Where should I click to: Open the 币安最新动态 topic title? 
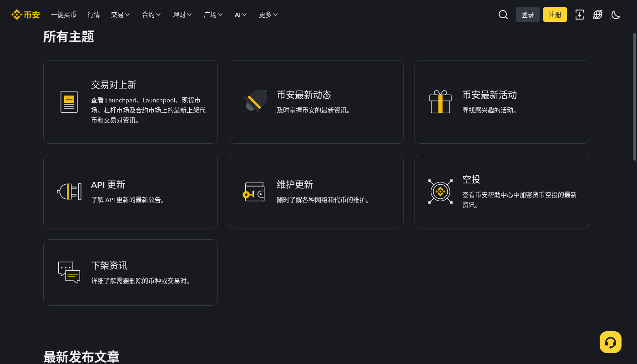click(x=304, y=95)
